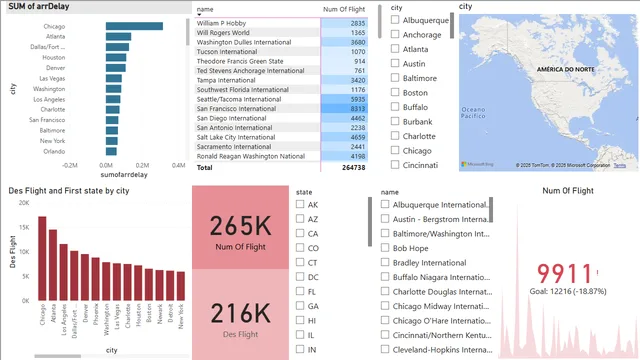This screenshot has height=360, width=640.
Task: Select the Atlanta city checkbox
Action: [x=395, y=49]
